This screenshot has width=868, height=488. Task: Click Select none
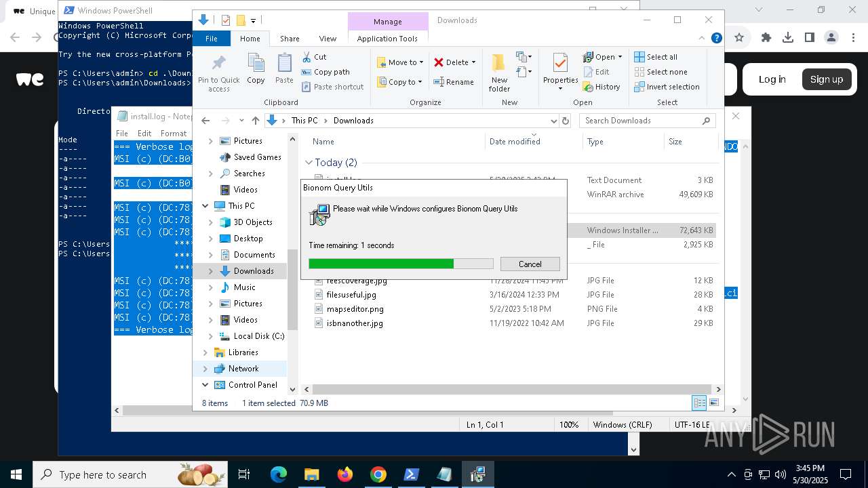click(x=660, y=72)
